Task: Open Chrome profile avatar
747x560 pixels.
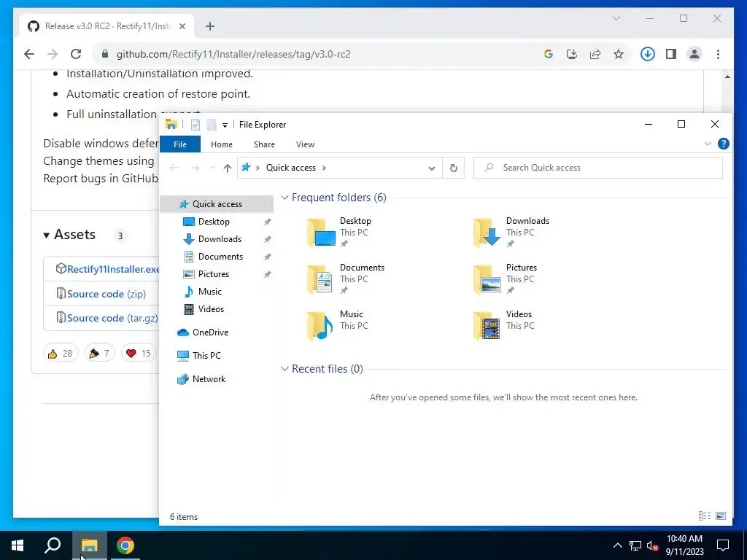Action: 694,54
